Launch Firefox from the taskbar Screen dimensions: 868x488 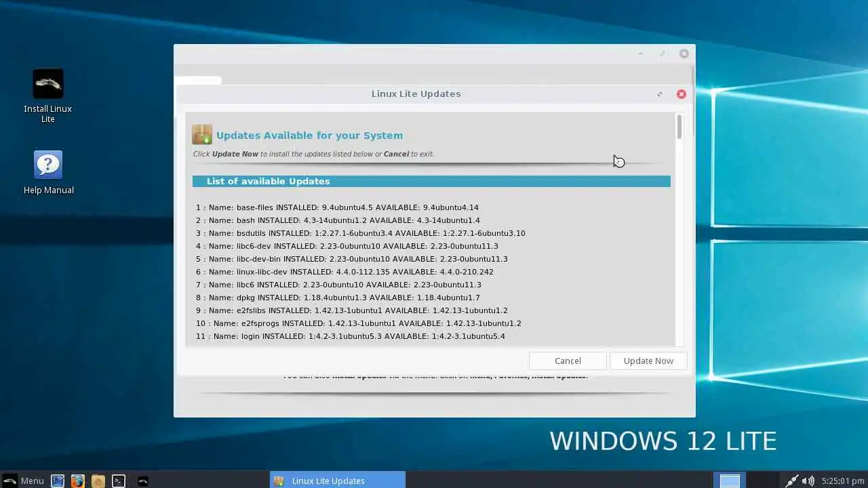[x=78, y=481]
